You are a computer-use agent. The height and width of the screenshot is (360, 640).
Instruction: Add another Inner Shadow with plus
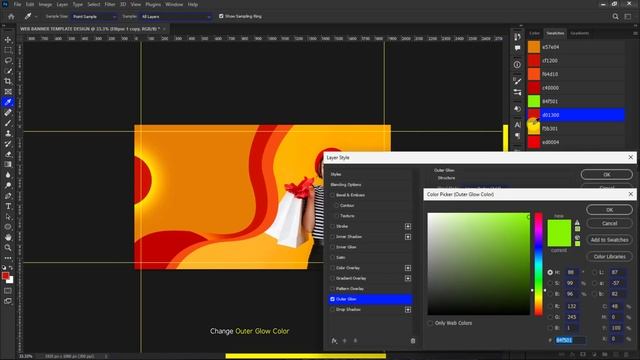click(x=408, y=237)
